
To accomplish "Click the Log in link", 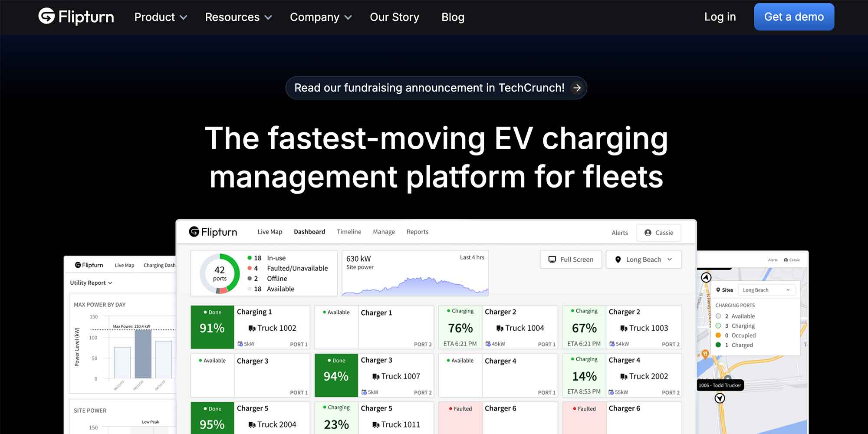I will tap(720, 17).
